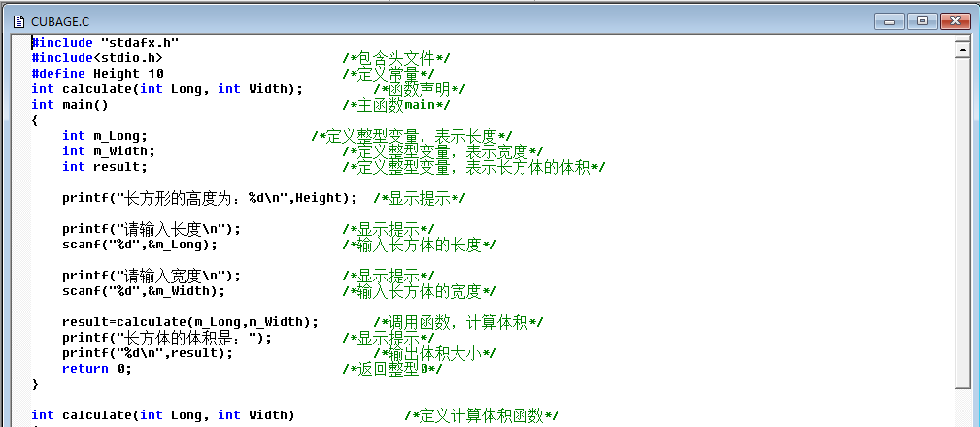Click comment /*输入长方体的长度*/
The width and height of the screenshot is (980, 427).
click(x=420, y=246)
